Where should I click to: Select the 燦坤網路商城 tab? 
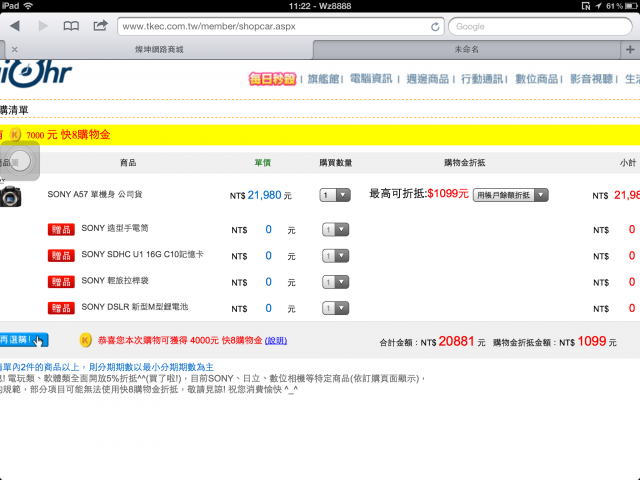159,49
